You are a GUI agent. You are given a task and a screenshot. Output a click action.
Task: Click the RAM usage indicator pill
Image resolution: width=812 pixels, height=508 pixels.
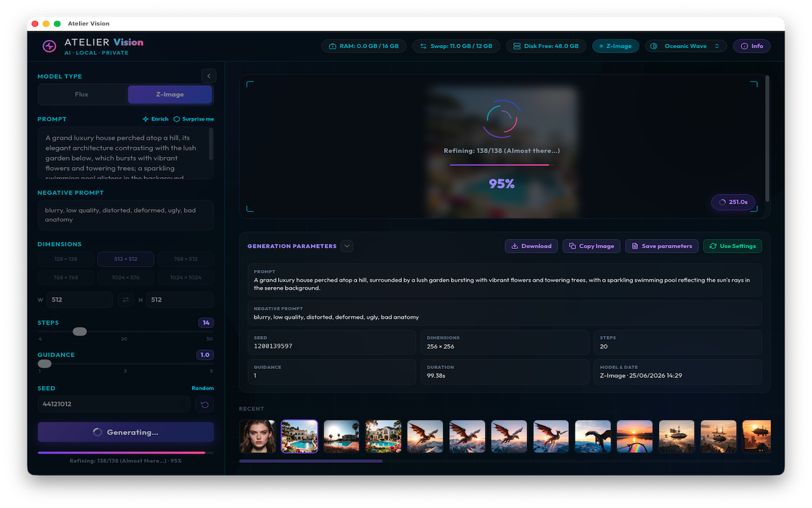pyautogui.click(x=363, y=46)
